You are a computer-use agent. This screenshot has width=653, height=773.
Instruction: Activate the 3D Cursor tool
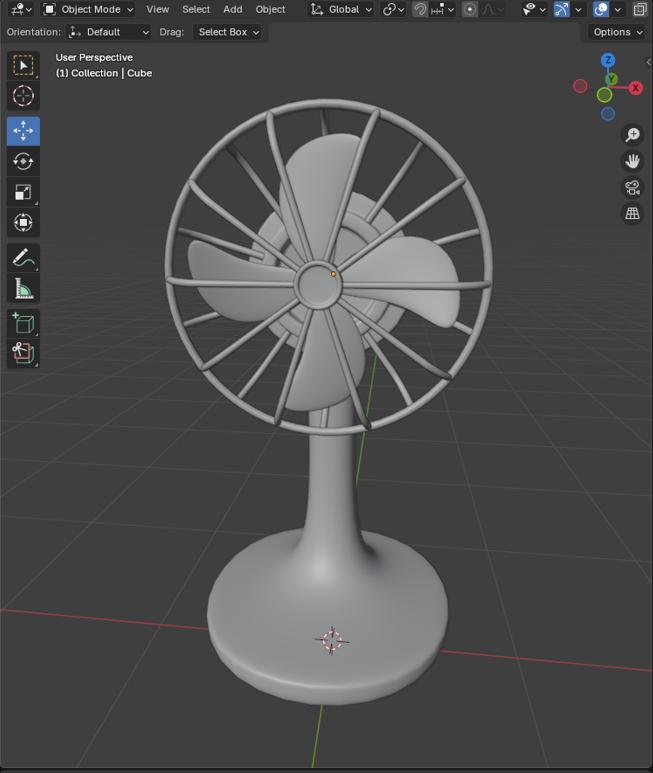click(x=23, y=96)
